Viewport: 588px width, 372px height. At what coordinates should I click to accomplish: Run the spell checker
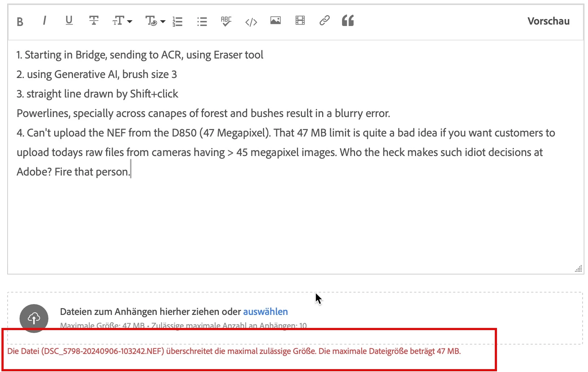(226, 21)
